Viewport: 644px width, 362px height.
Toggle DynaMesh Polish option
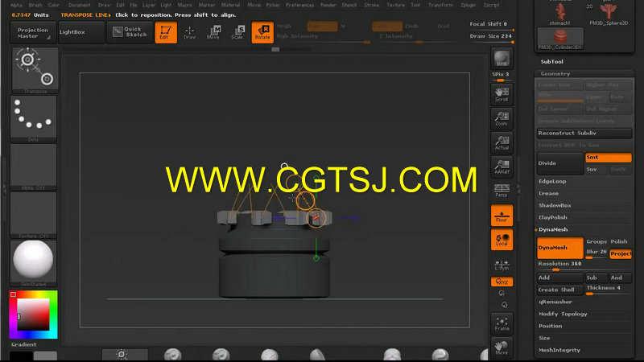pos(619,242)
